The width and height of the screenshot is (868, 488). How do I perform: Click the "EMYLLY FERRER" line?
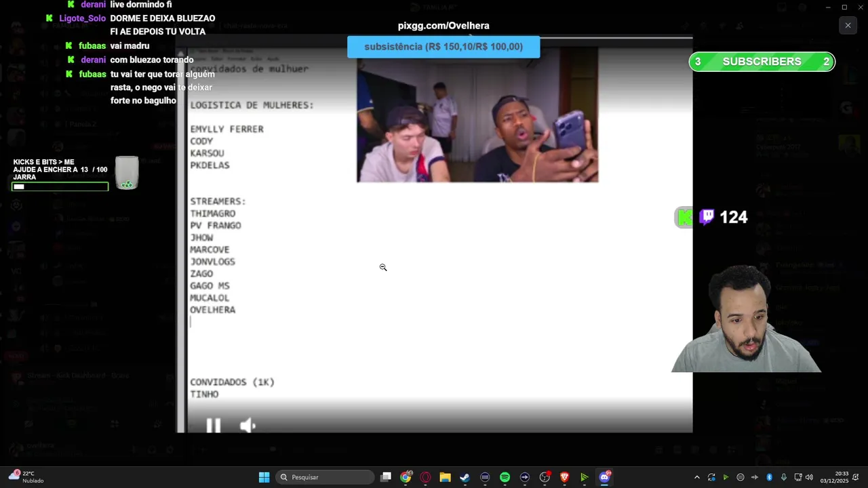point(226,129)
